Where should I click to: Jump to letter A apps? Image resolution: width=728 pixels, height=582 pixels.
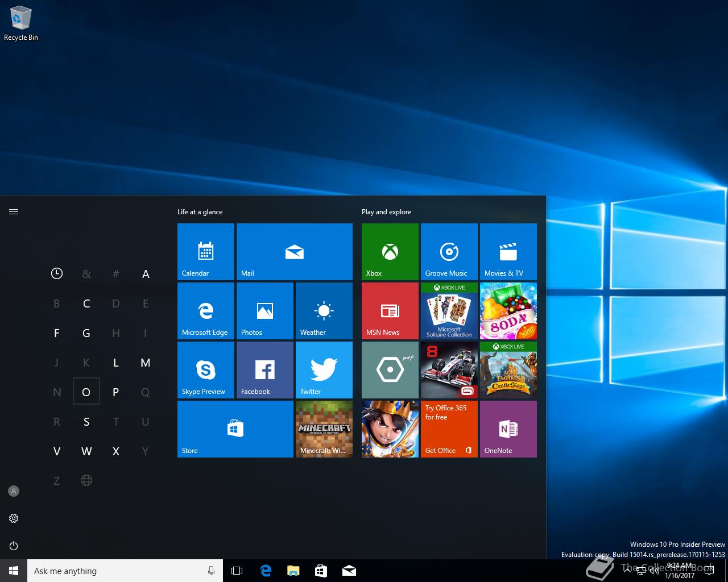click(146, 274)
